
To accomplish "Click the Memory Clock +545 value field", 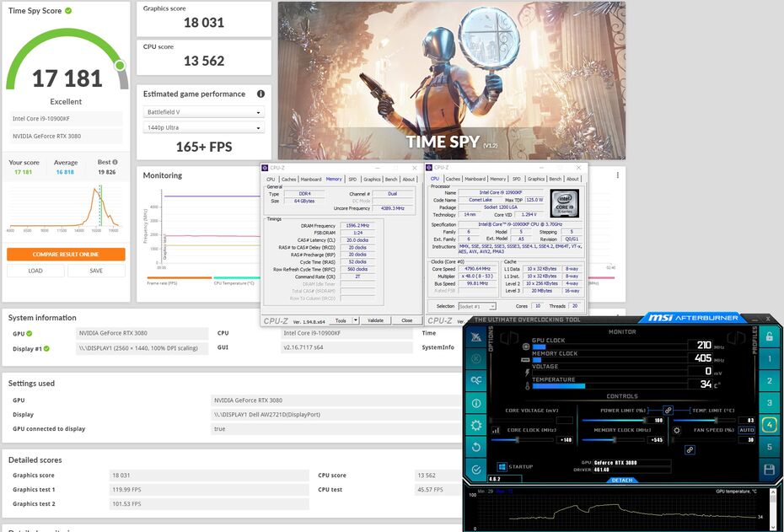I will click(x=657, y=440).
